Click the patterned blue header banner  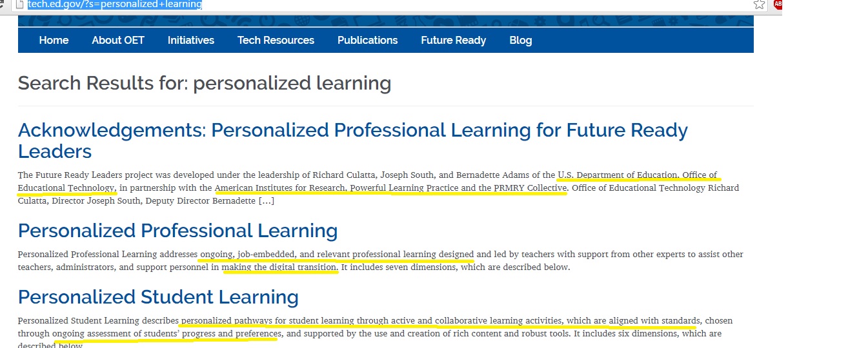point(385,21)
